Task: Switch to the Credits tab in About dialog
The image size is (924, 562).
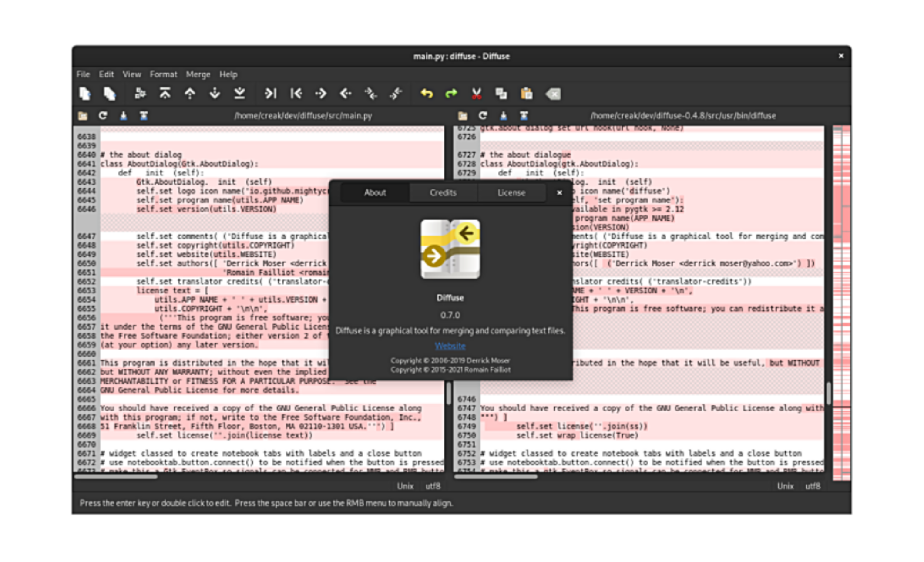Action: [x=443, y=193]
